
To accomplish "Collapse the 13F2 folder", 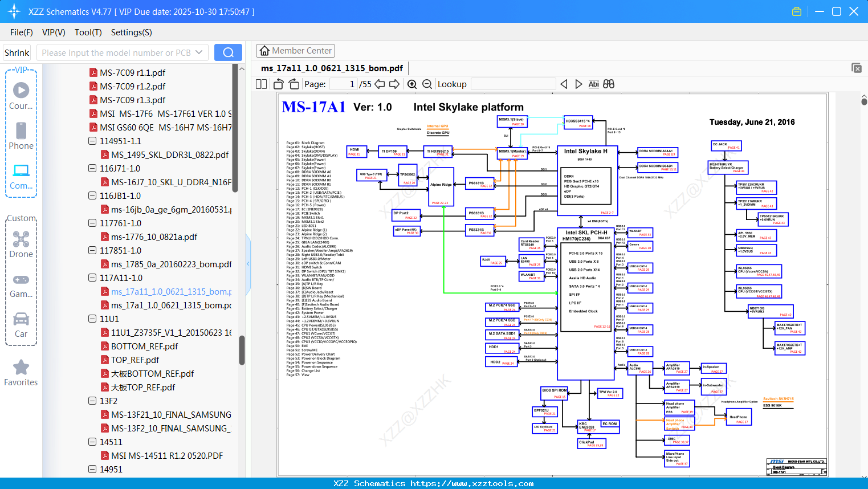I will pyautogui.click(x=92, y=401).
